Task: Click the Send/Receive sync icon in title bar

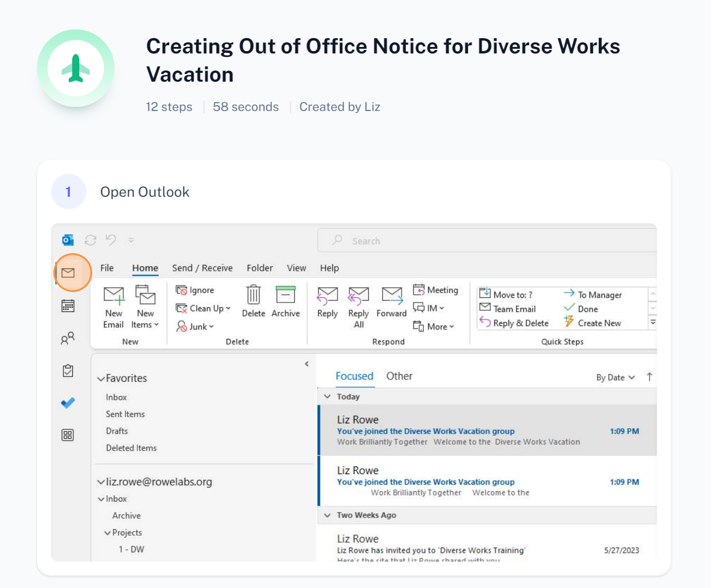Action: coord(90,240)
